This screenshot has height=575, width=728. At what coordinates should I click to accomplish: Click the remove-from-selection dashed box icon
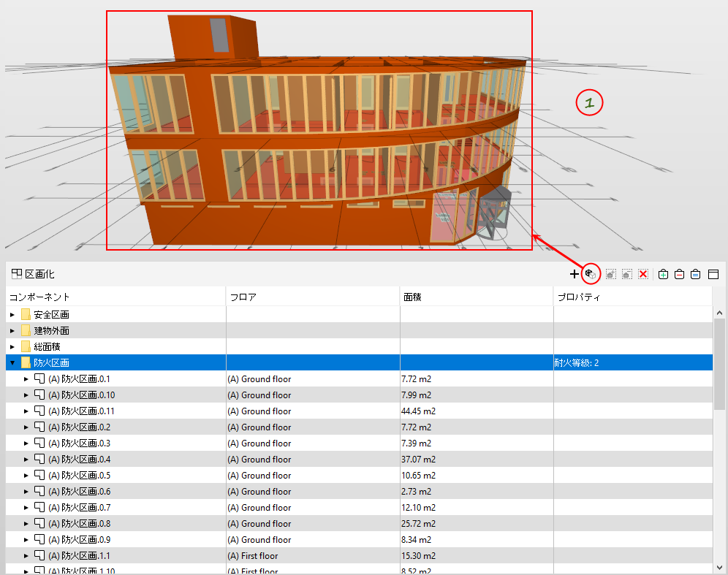[x=627, y=274]
